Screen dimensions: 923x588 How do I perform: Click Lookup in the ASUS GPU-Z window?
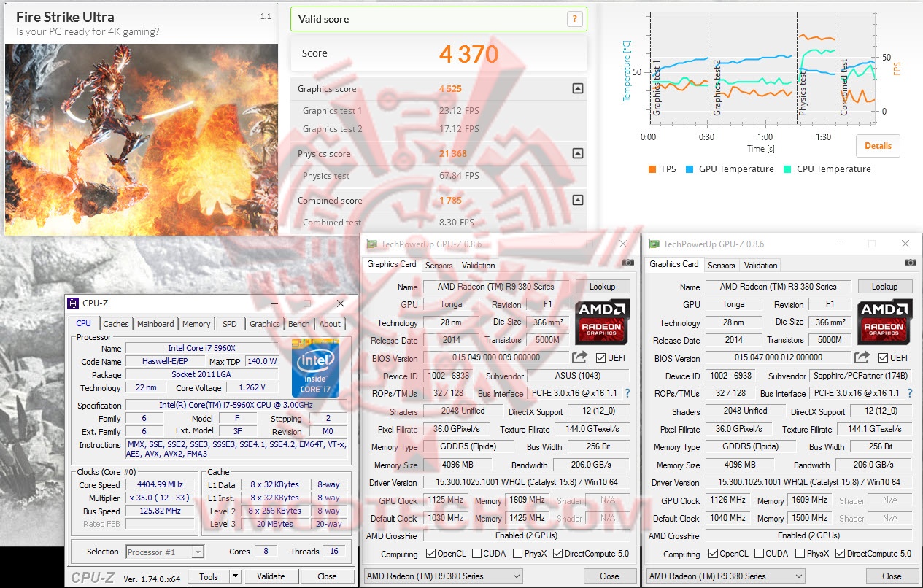[603, 287]
